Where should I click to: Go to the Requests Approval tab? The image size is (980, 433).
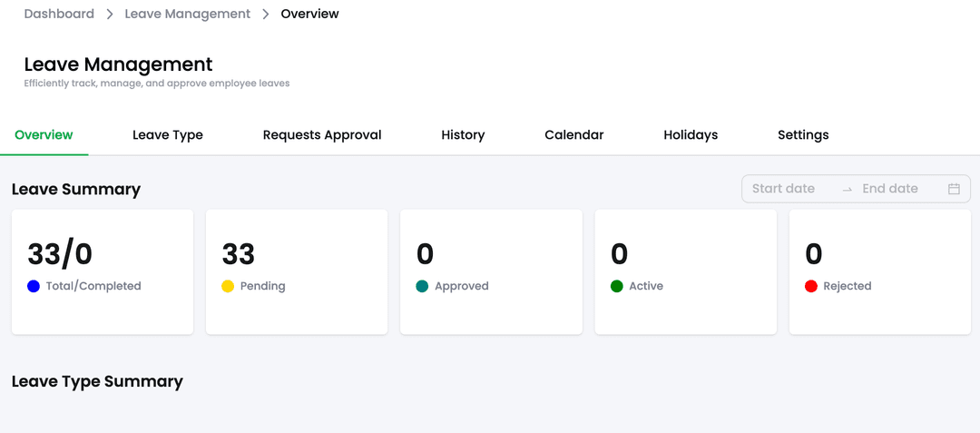pos(322,135)
